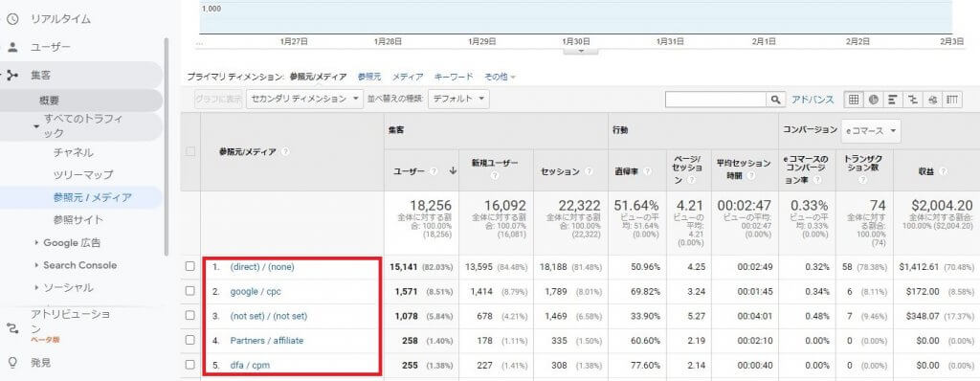This screenshot has height=381, width=980.
Task: Open the デフォルト sort type dropdown
Action: pos(458,99)
